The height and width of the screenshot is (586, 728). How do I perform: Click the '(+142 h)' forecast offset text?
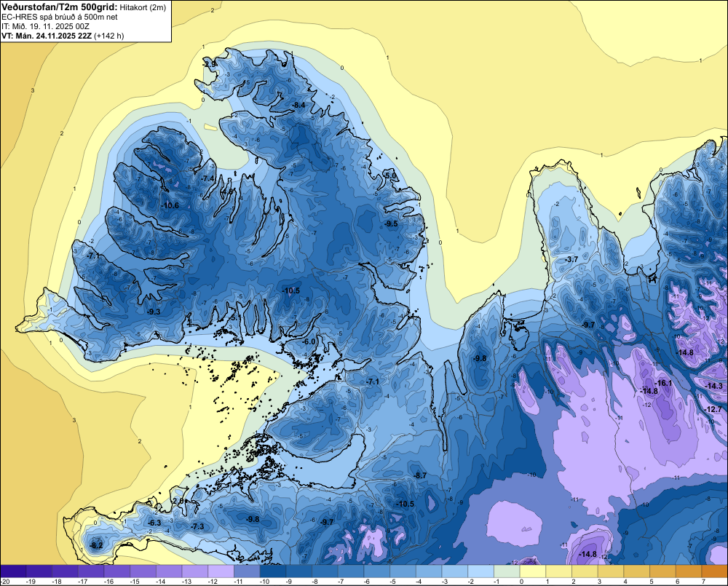point(109,36)
